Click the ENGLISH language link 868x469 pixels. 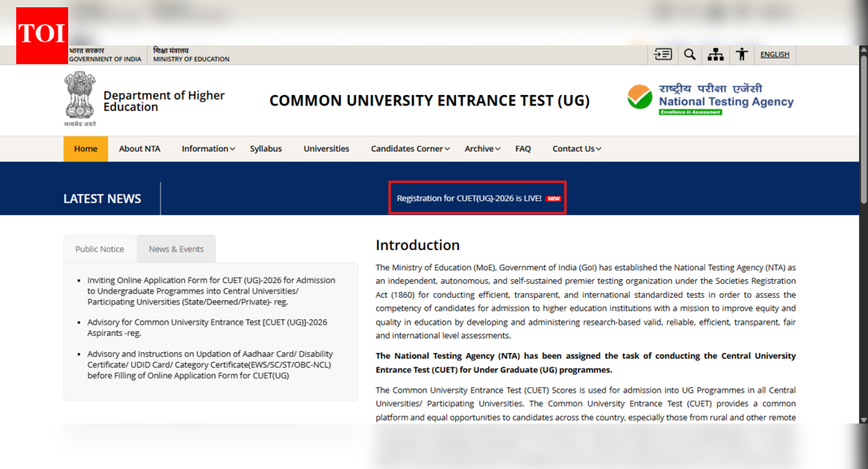tap(775, 54)
